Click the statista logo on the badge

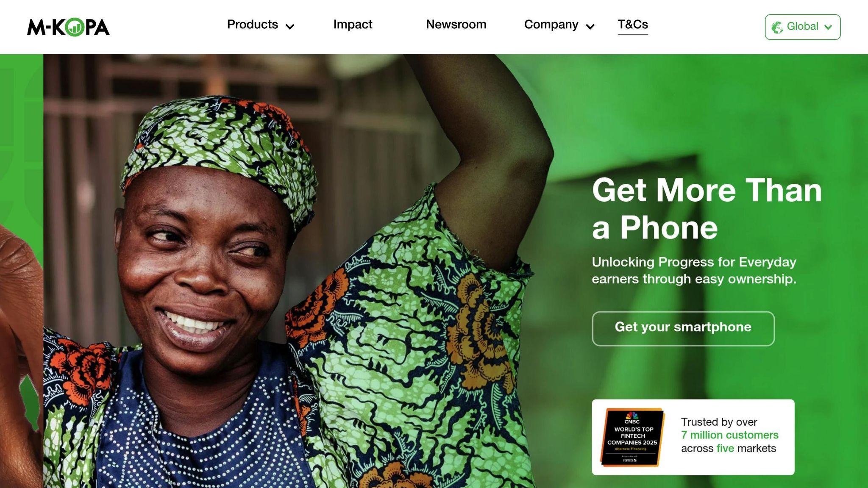click(629, 460)
